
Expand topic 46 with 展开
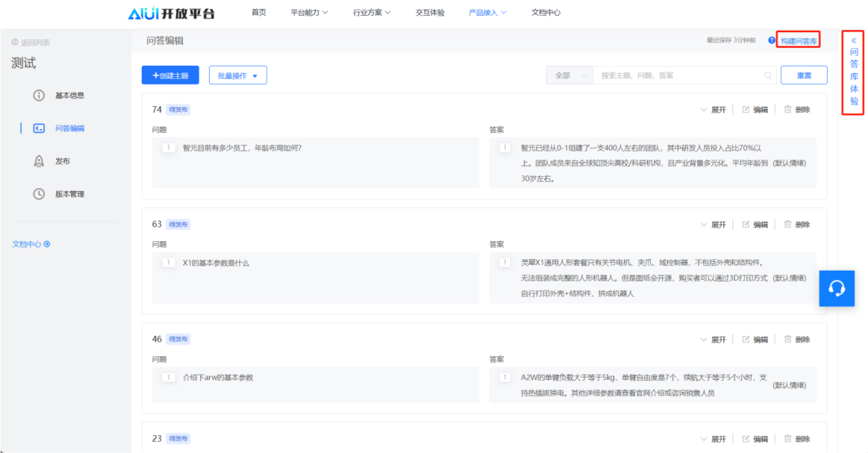pos(712,339)
